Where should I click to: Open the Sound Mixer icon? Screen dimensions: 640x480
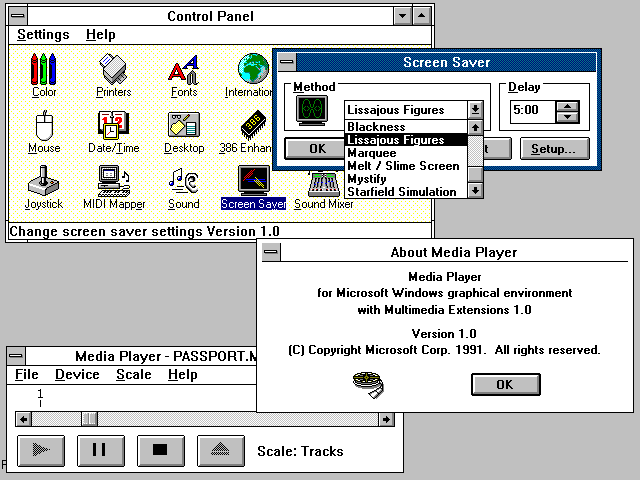click(x=323, y=186)
